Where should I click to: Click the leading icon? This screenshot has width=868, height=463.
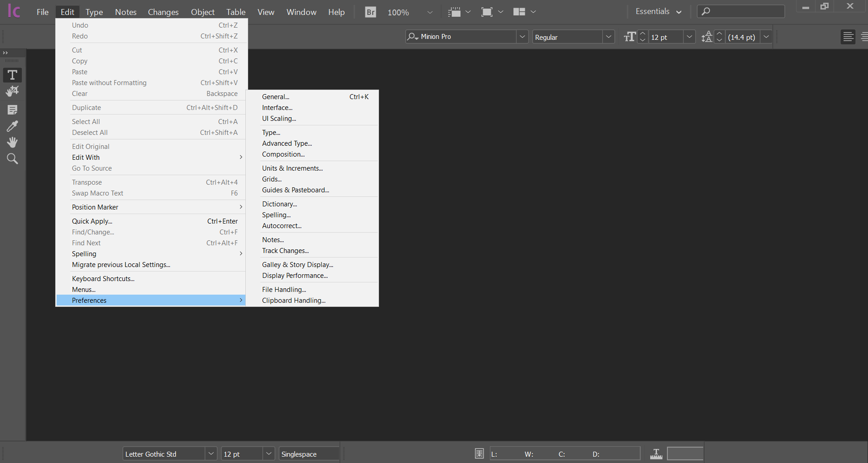click(x=707, y=37)
